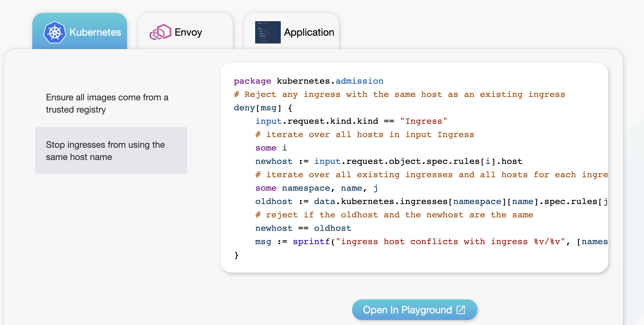Click the sprintf function call in code
Viewport: 644px width, 325px height.
click(x=311, y=242)
